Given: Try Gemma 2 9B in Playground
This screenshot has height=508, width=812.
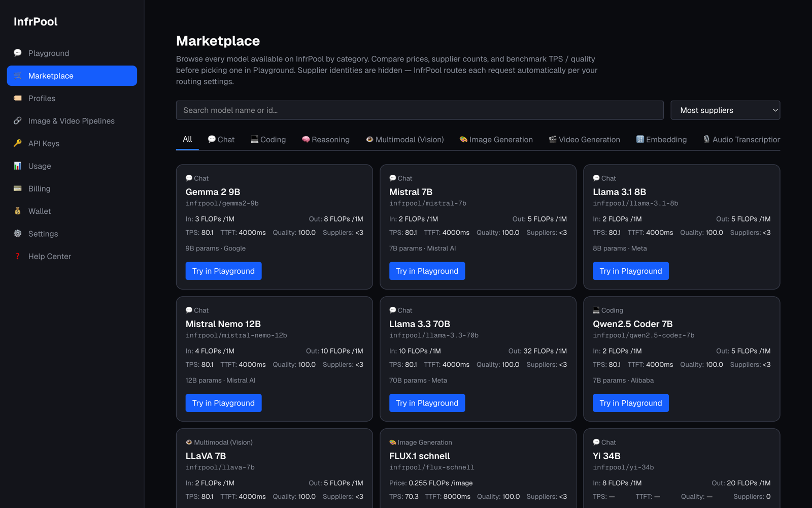Looking at the screenshot, I should pyautogui.click(x=223, y=271).
